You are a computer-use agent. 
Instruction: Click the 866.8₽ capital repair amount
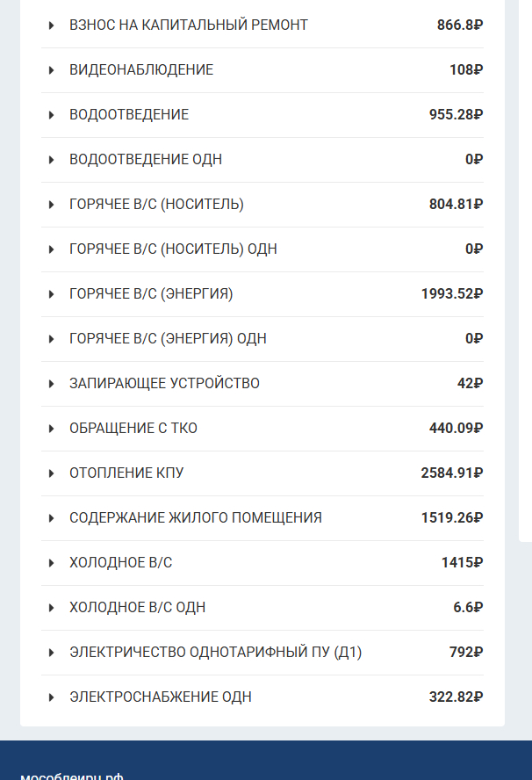pos(460,25)
